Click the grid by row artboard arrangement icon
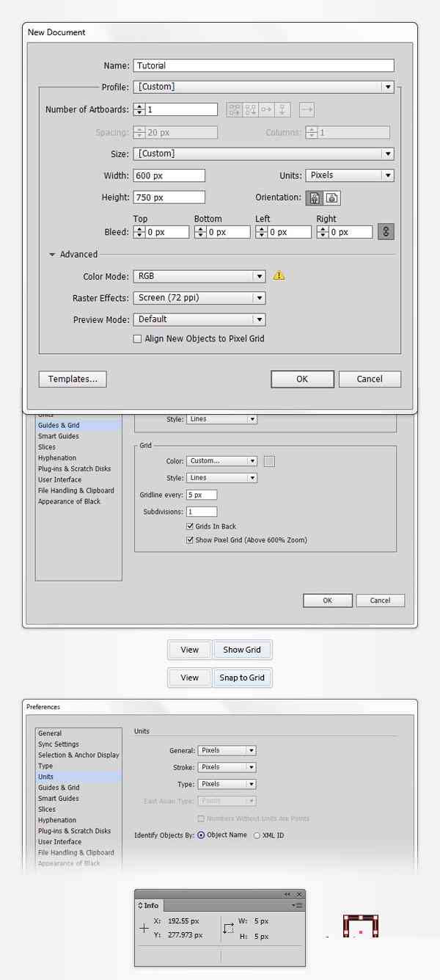This screenshot has height=980, width=440. [x=235, y=109]
